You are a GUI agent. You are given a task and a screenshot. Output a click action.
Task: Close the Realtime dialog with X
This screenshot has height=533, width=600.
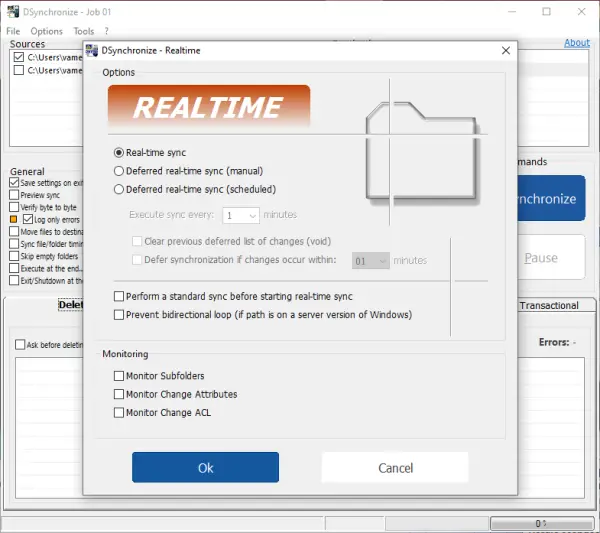click(505, 51)
